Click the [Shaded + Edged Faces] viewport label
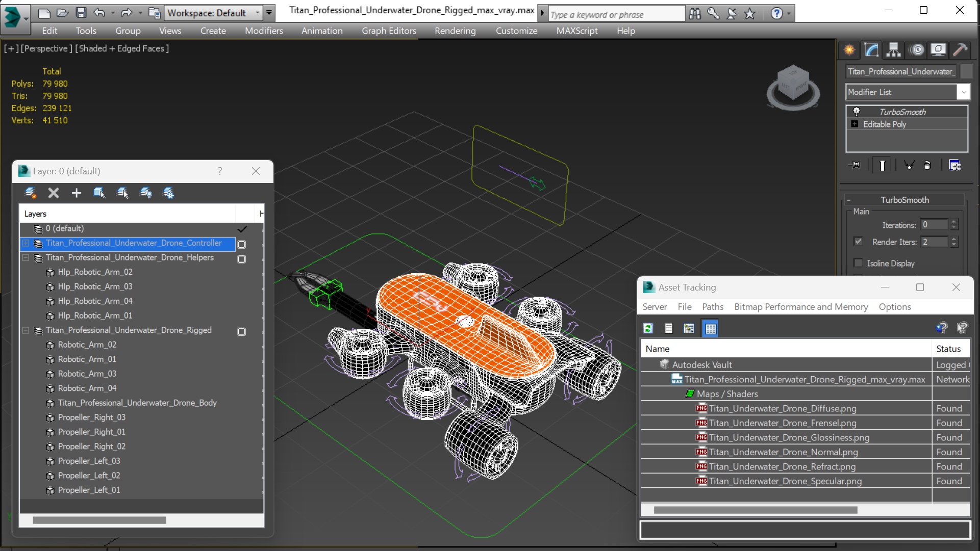The image size is (980, 551). click(122, 48)
